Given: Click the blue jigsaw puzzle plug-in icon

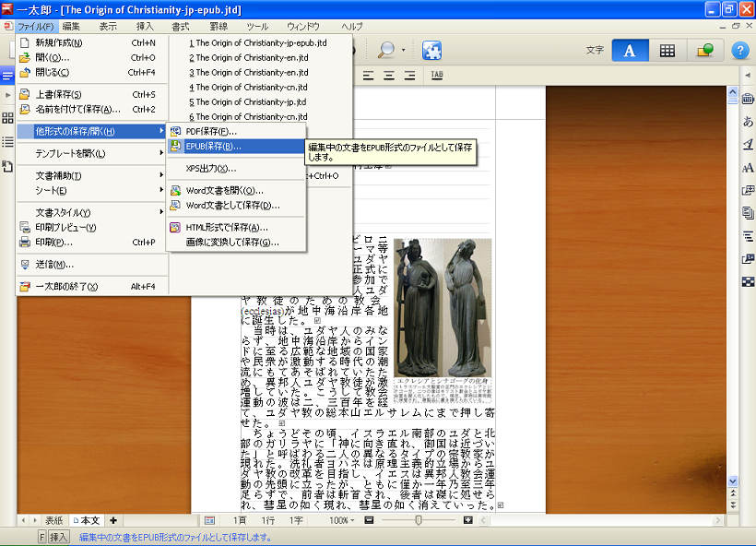Looking at the screenshot, I should pyautogui.click(x=431, y=51).
